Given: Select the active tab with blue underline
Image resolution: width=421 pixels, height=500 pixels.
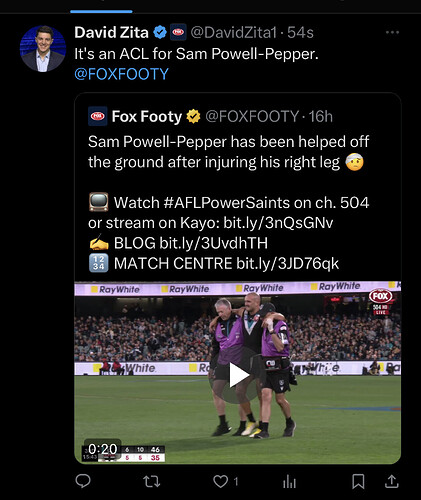Looking at the screenshot, I should (x=101, y=8).
